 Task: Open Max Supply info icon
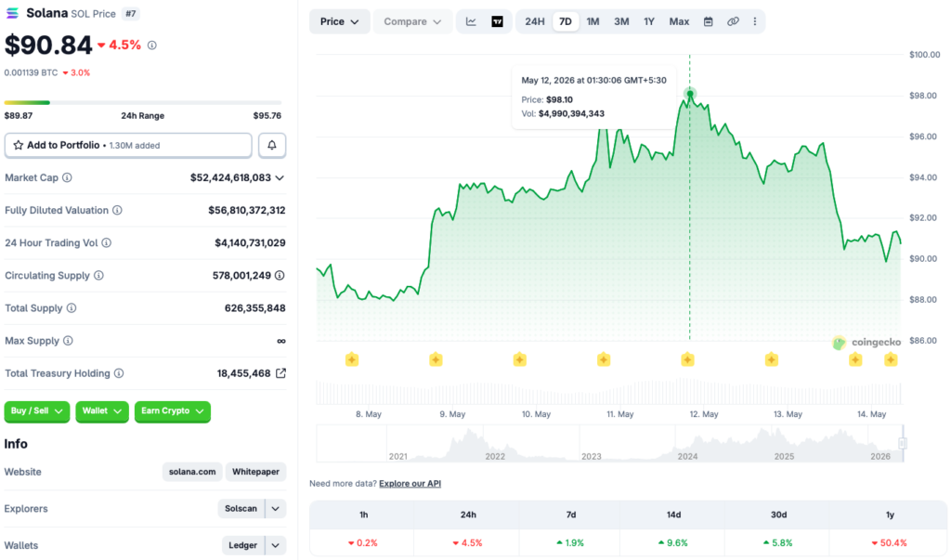pos(68,341)
